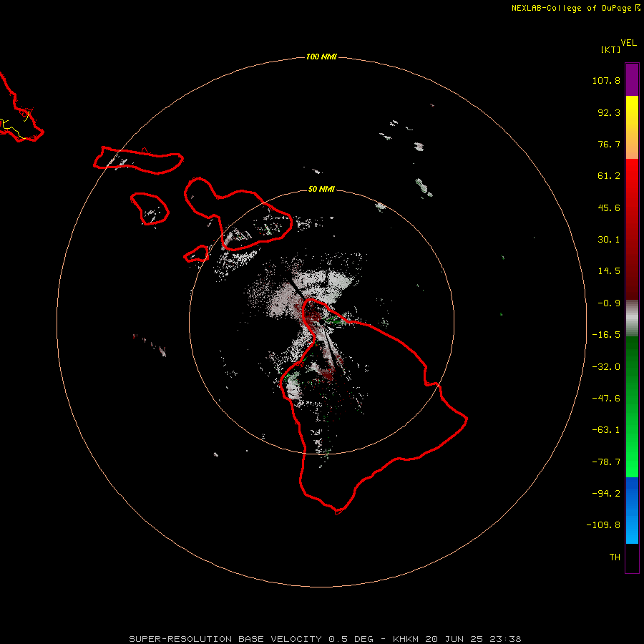Click the [KT] units label
This screenshot has width=644, height=644.
click(610, 49)
